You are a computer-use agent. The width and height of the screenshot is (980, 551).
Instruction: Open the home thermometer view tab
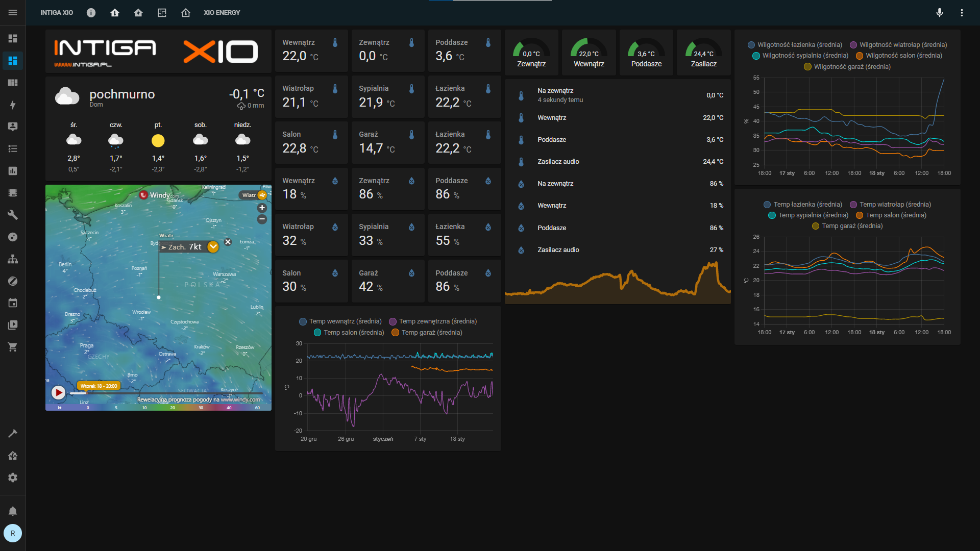point(115,13)
